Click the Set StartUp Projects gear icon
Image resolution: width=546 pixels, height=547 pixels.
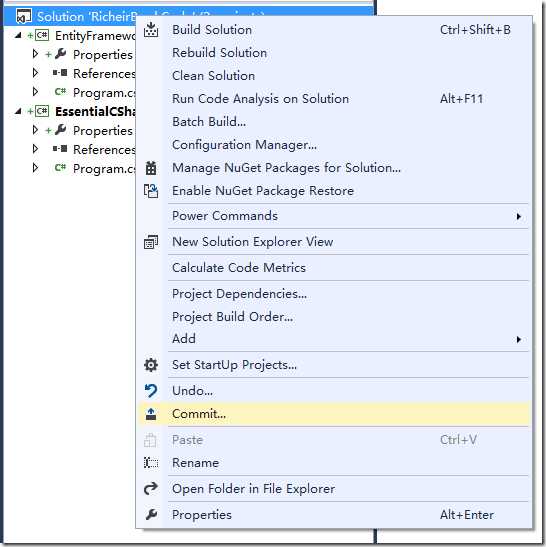point(151,365)
